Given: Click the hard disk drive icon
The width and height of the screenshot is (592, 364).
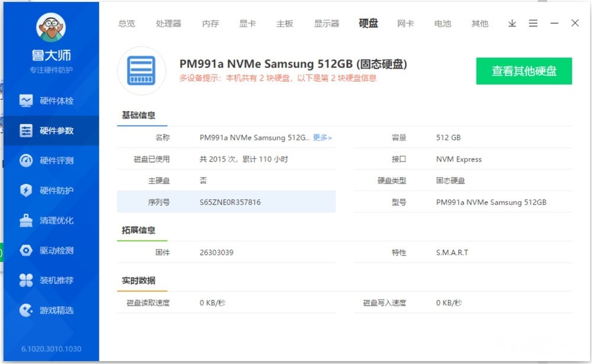Looking at the screenshot, I should 141,70.
